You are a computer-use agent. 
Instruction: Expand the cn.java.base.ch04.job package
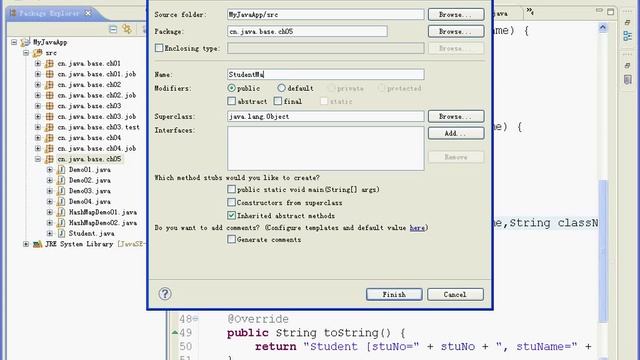pos(38,148)
